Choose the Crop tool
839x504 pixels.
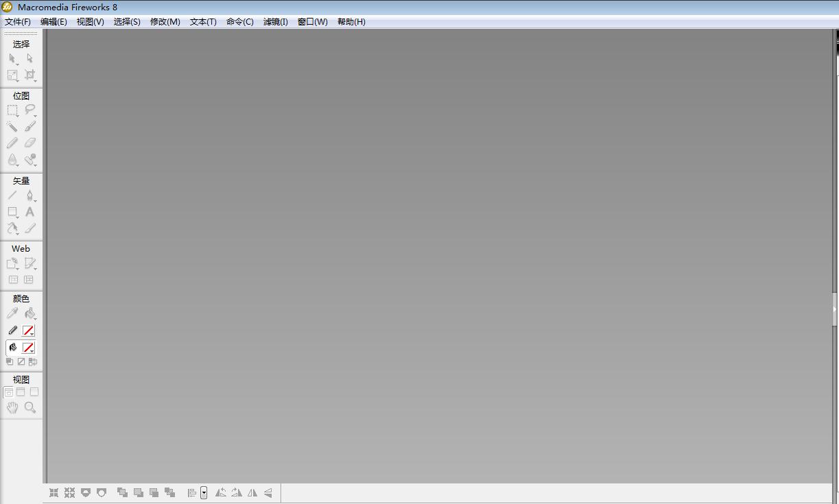[29, 75]
